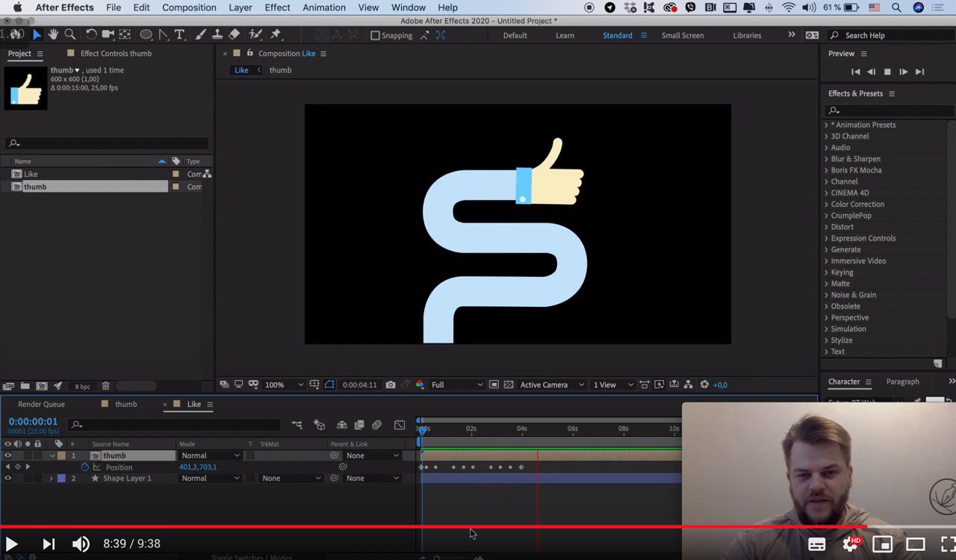The height and width of the screenshot is (560, 956).
Task: Select the Type tool
Action: click(x=179, y=35)
